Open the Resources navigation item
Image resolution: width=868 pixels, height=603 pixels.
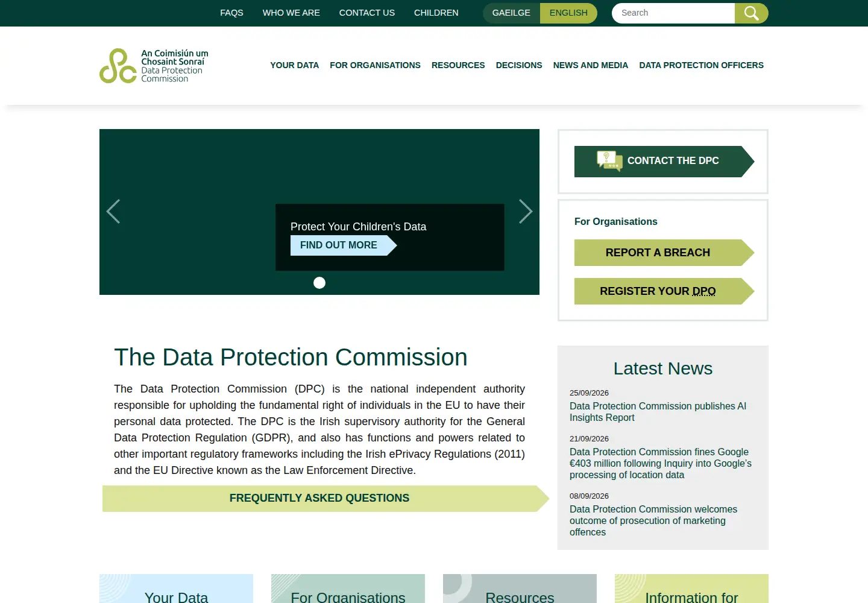pyautogui.click(x=458, y=65)
